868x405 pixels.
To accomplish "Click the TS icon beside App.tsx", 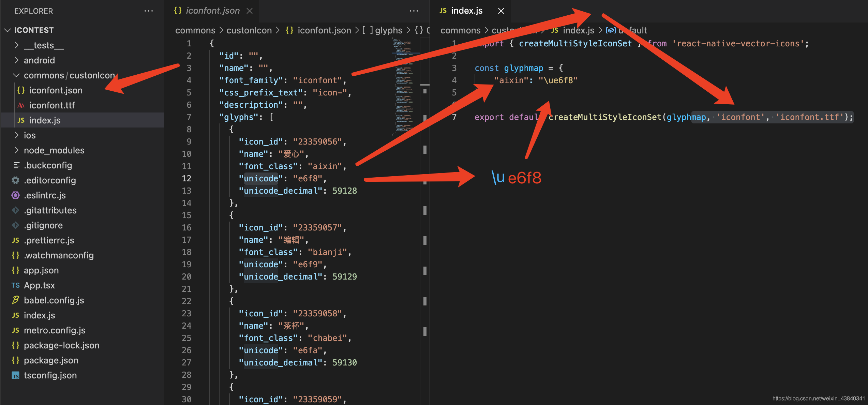I will pyautogui.click(x=15, y=285).
